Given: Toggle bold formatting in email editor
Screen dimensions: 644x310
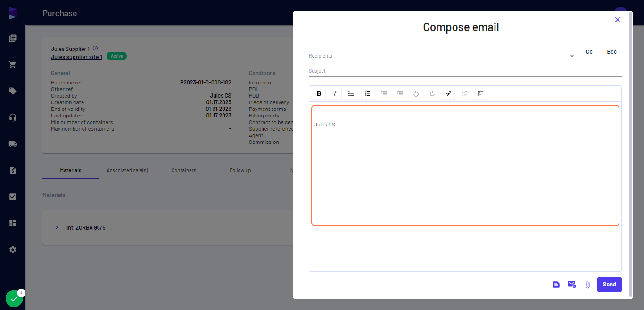Looking at the screenshot, I should click(319, 93).
